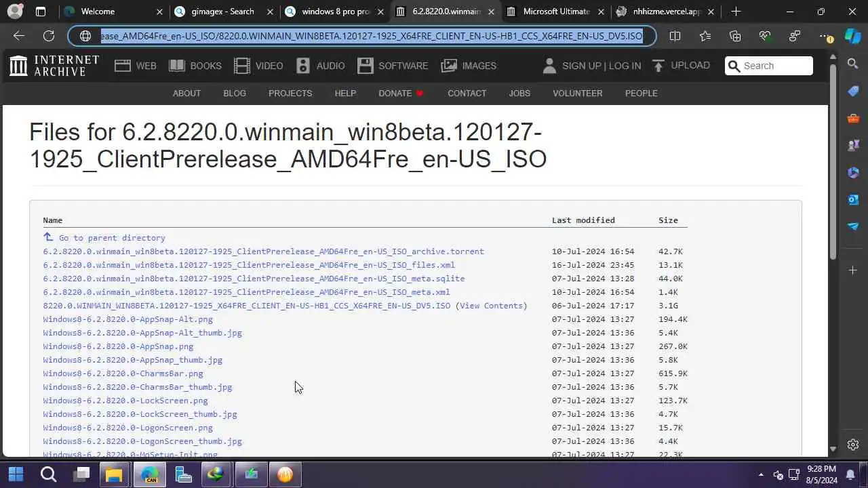The width and height of the screenshot is (868, 488).
Task: Open Internet Download Manager taskbar icon
Action: coord(216,474)
